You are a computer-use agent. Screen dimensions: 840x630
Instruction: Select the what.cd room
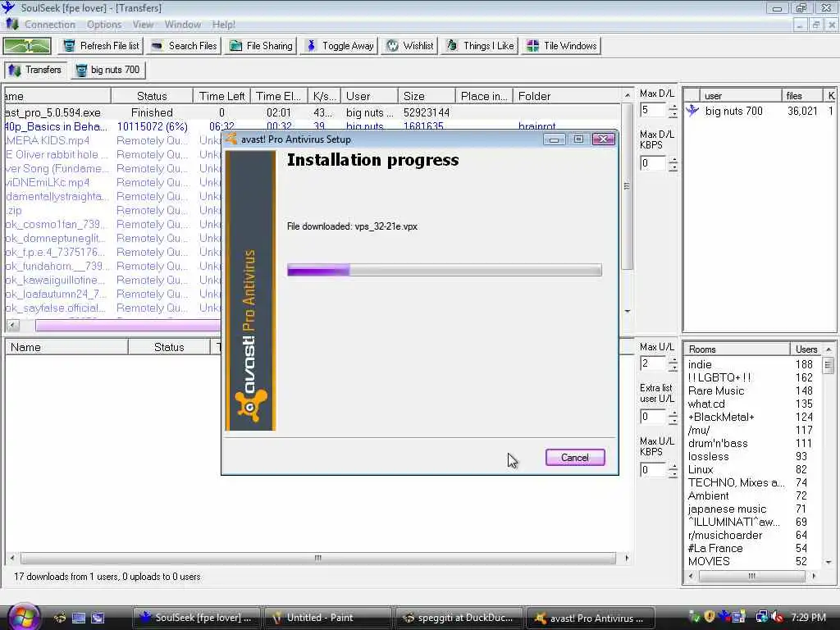(x=753, y=404)
